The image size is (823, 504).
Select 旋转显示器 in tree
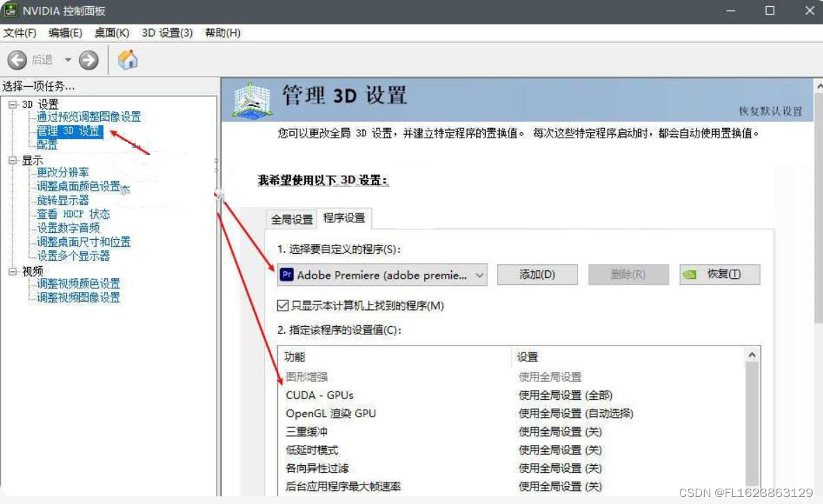63,200
